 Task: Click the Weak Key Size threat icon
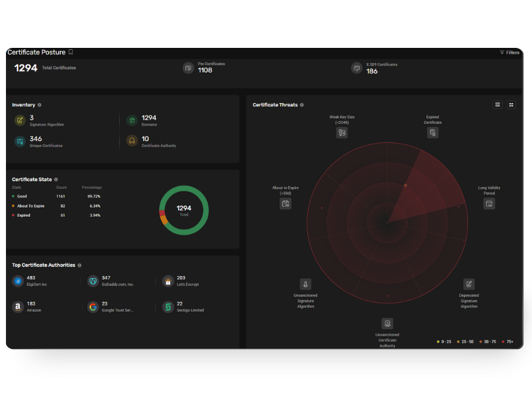(x=342, y=132)
